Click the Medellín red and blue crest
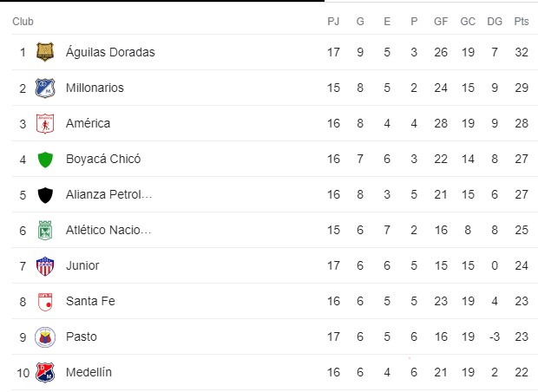The height and width of the screenshot is (392, 538). (x=45, y=372)
